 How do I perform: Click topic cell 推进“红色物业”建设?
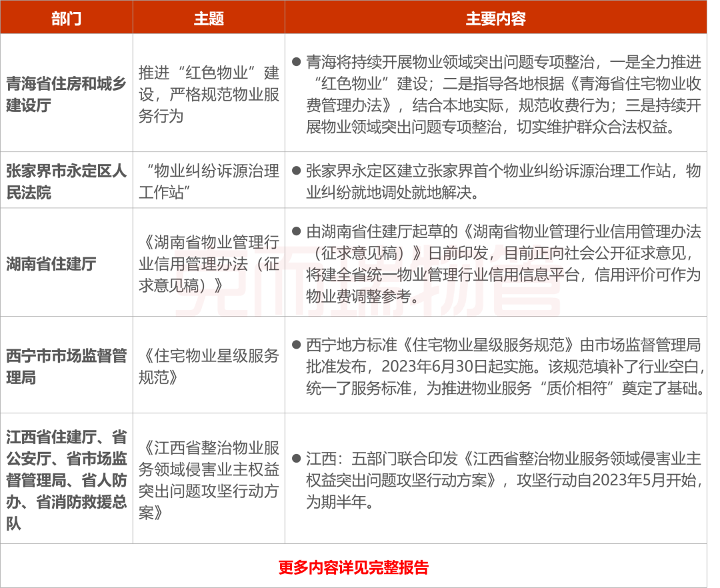click(209, 93)
